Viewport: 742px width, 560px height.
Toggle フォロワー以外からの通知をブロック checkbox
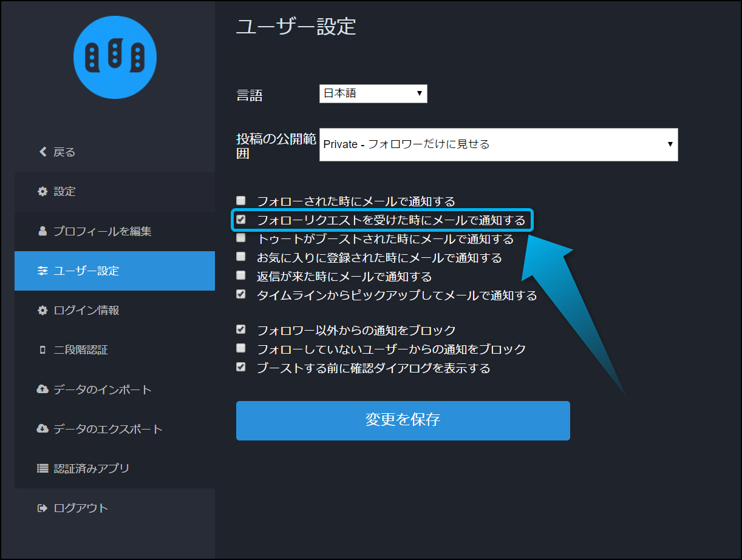241,329
